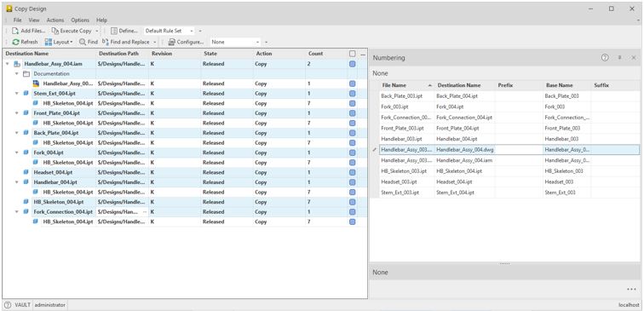Open the Actions menu

tap(55, 20)
